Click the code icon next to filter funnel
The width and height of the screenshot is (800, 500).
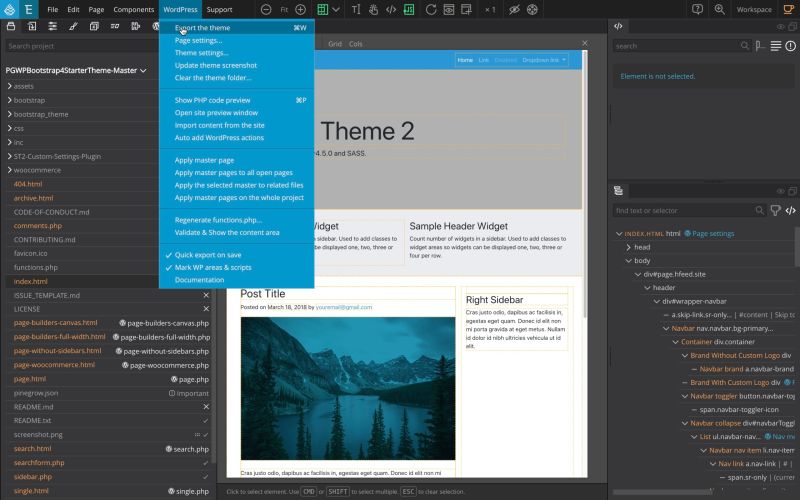tap(790, 210)
